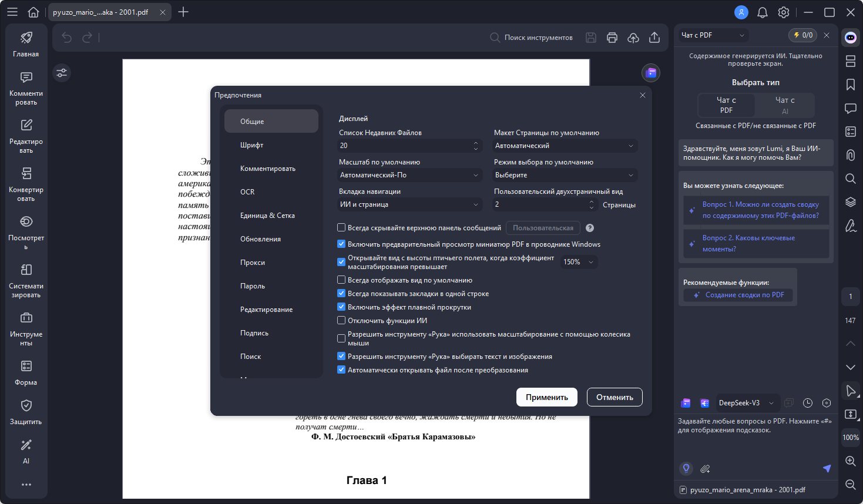Check Всегда отображать вид по умолчанию
Viewport: 863px width, 504px height.
pos(341,280)
